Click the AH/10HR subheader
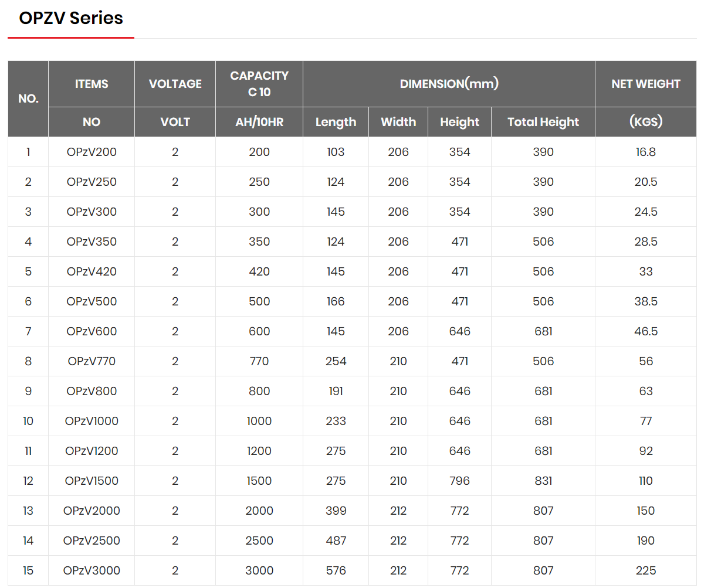 click(x=259, y=122)
